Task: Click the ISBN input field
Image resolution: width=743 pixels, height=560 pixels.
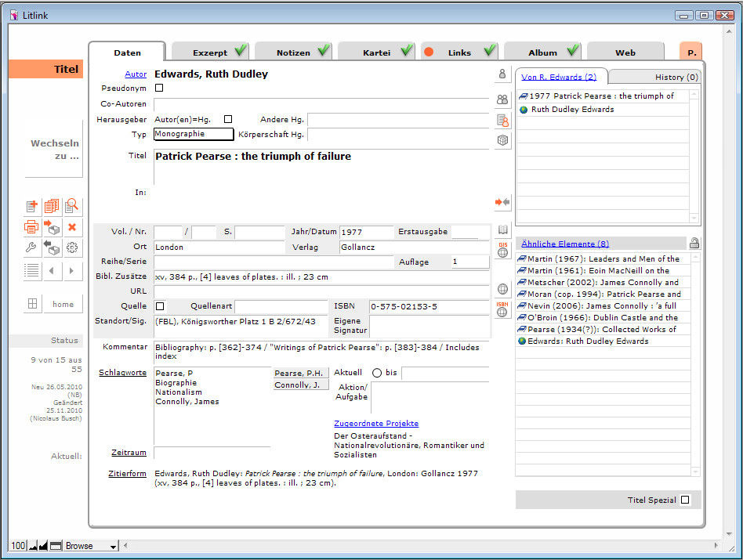Action: coord(429,307)
